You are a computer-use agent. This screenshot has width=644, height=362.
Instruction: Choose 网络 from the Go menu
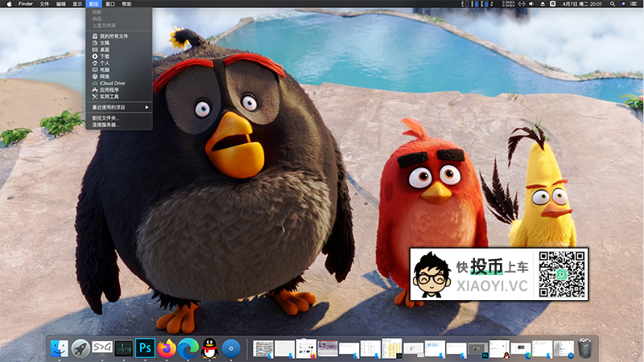(x=118, y=76)
